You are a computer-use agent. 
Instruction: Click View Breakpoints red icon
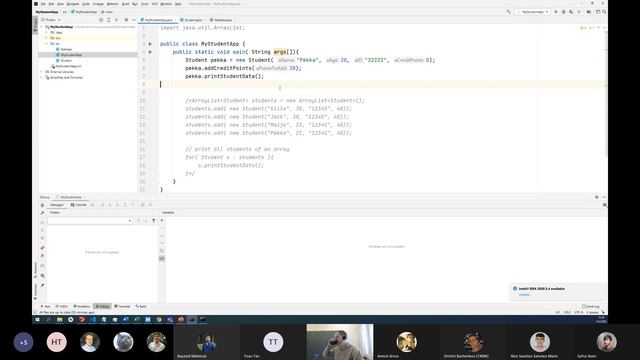42,248
